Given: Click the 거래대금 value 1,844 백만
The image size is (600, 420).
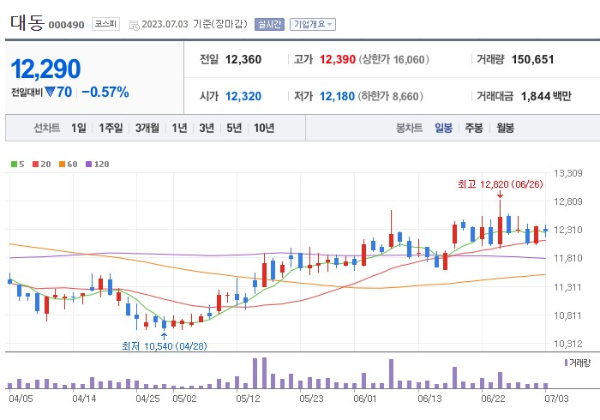Looking at the screenshot, I should (x=546, y=96).
